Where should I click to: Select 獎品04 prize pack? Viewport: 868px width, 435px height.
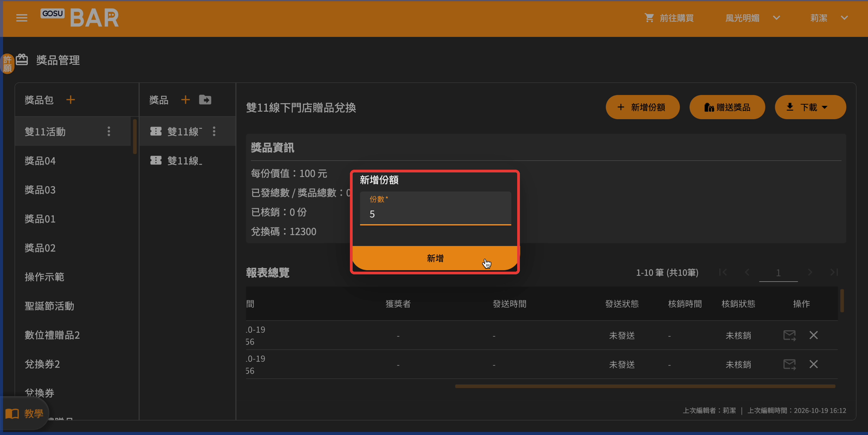click(74, 161)
